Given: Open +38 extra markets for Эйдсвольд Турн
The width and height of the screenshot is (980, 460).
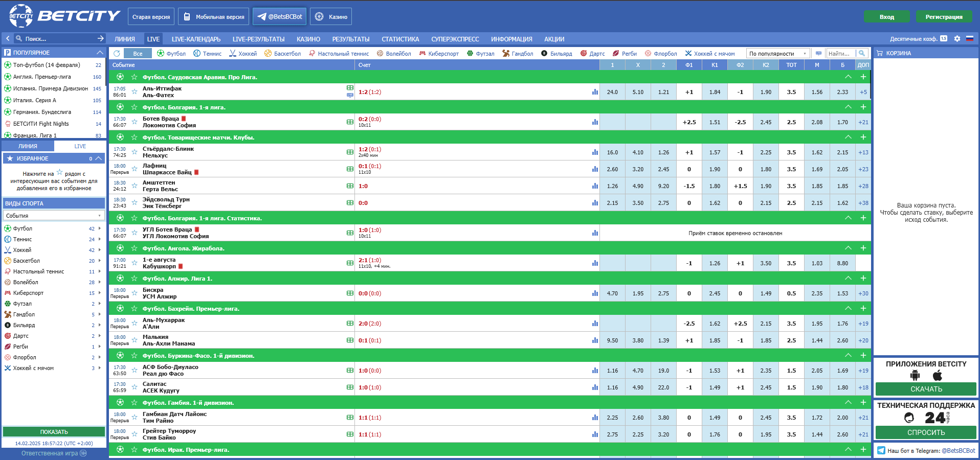Looking at the screenshot, I should click(x=863, y=203).
